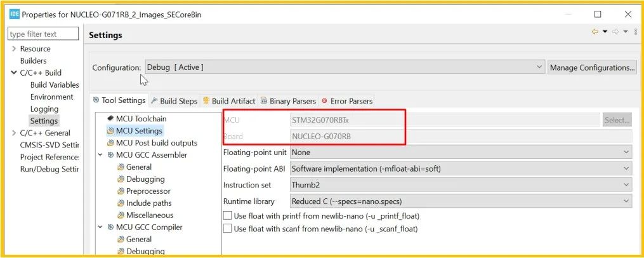Click the assembler Debugging item icon
This screenshot has height=258, width=644.
click(x=121, y=179)
